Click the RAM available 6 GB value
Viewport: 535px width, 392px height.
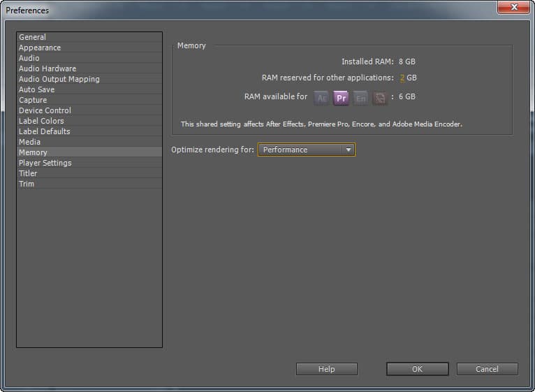click(x=407, y=96)
